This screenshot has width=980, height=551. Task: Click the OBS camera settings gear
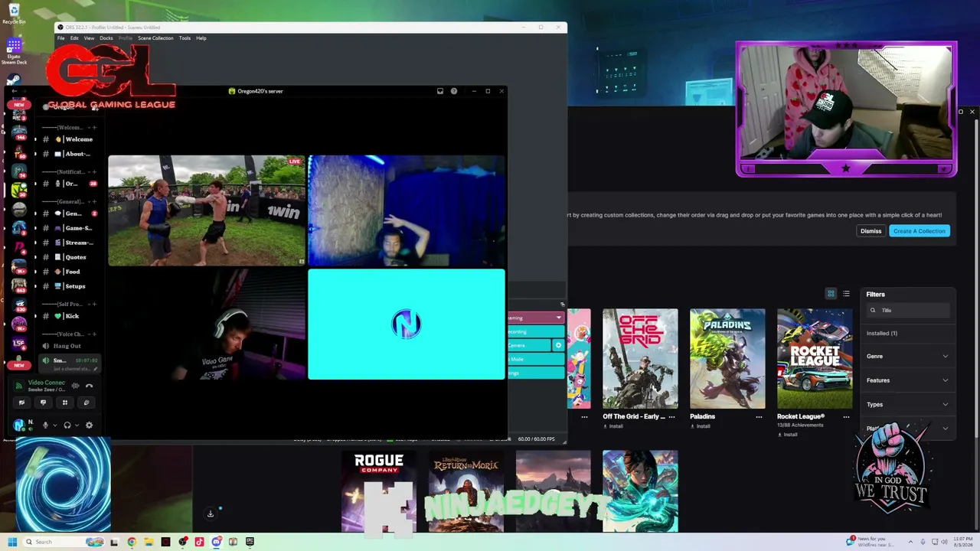coord(558,345)
